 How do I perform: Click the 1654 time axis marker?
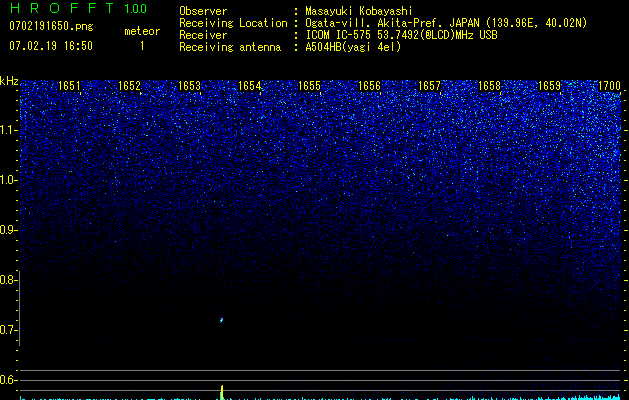250,86
